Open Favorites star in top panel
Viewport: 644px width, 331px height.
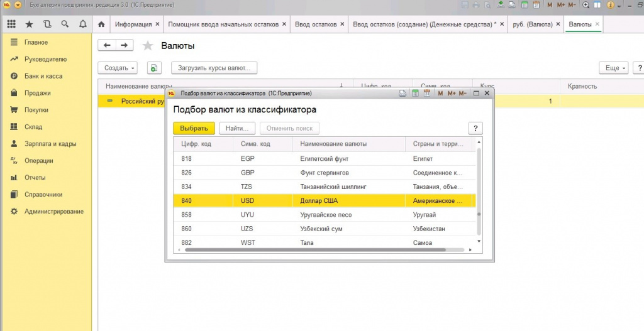[29, 24]
